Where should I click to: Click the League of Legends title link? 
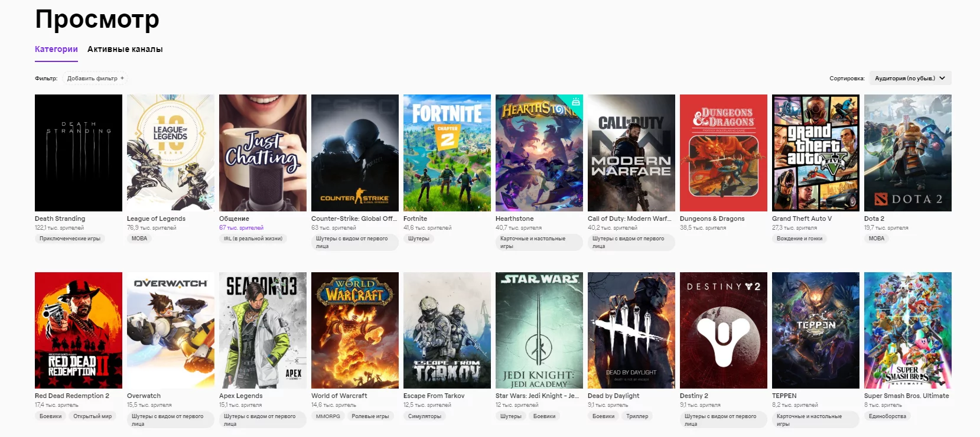click(156, 218)
